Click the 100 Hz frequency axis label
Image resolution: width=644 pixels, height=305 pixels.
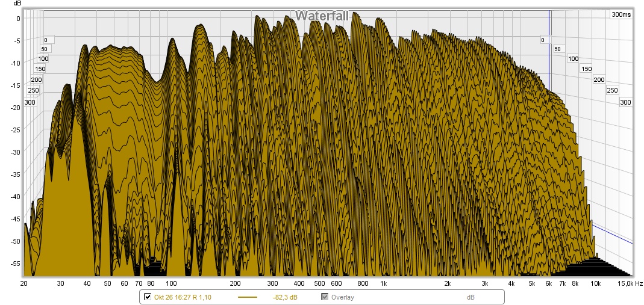tap(171, 283)
